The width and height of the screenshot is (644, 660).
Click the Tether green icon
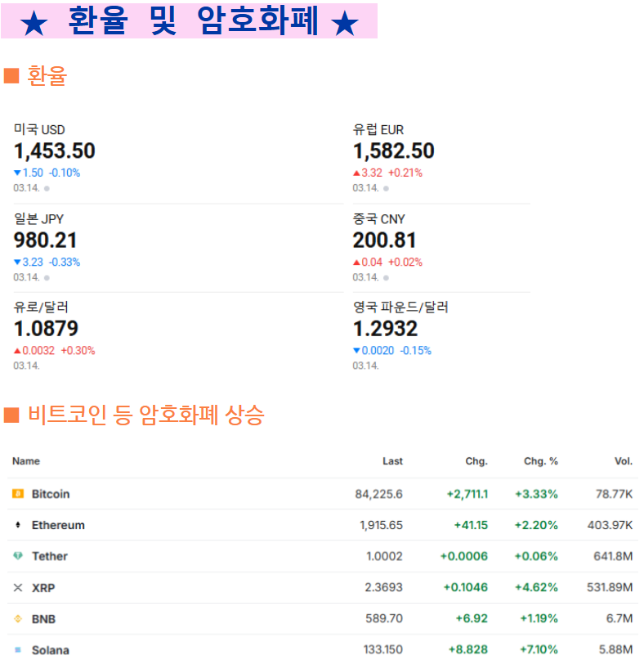tap(18, 555)
